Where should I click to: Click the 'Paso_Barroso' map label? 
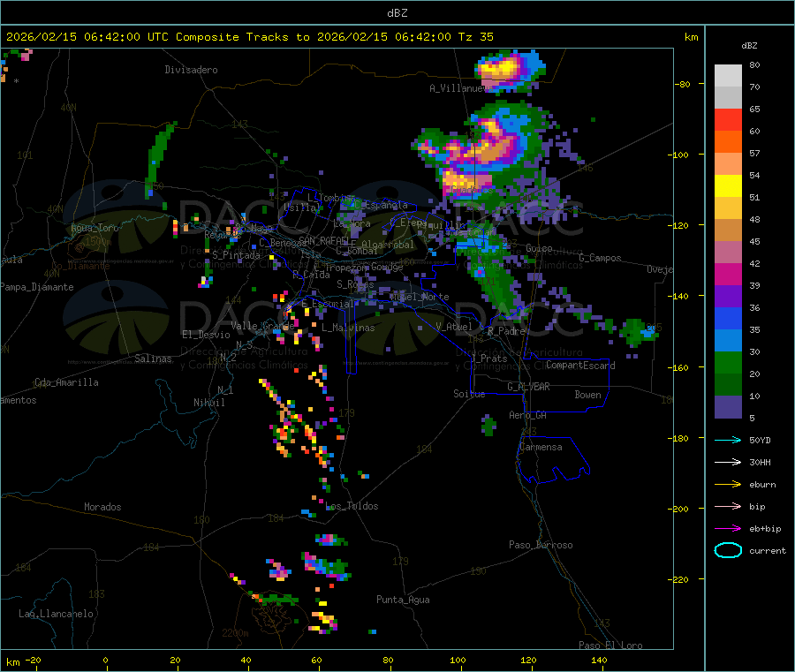541,545
